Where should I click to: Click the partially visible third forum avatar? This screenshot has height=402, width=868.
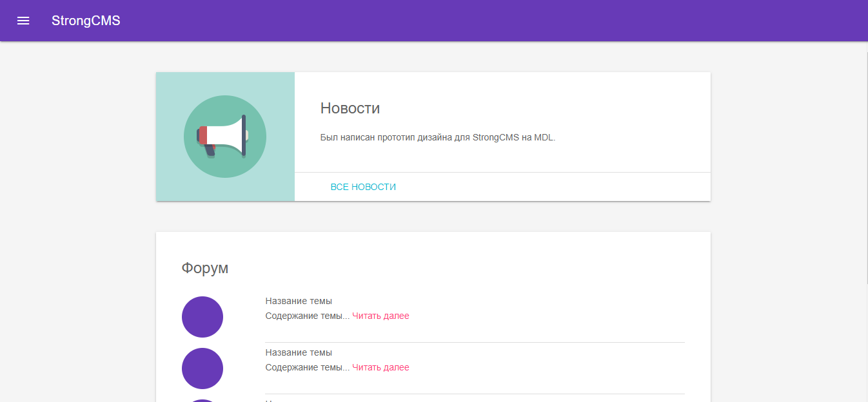click(202, 400)
